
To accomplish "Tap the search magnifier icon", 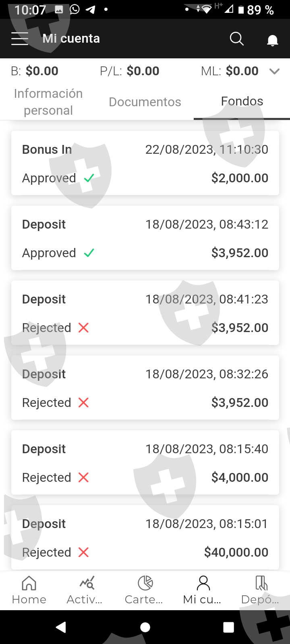I will (236, 39).
